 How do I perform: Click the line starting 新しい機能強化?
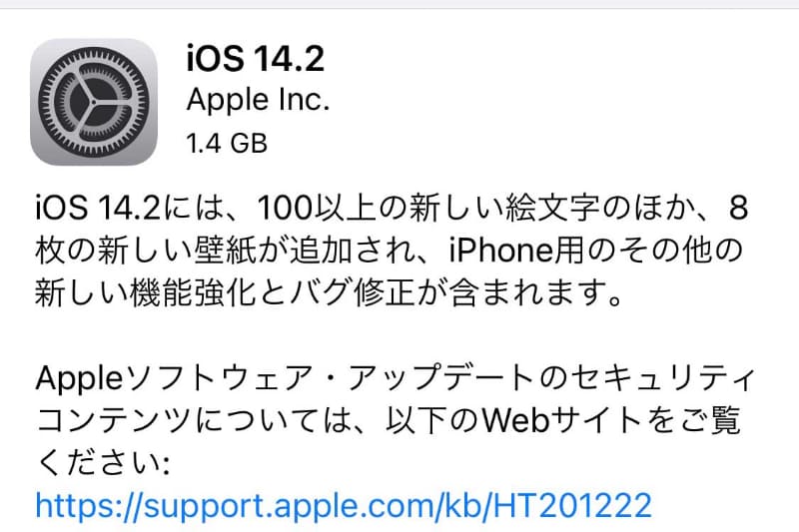tap(329, 292)
